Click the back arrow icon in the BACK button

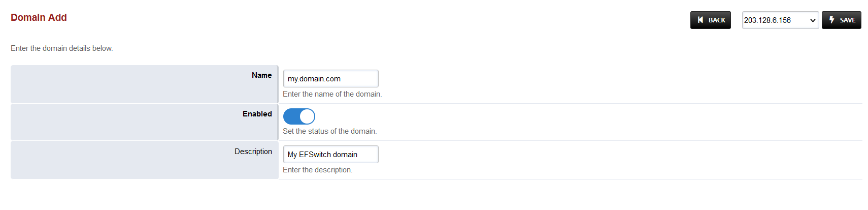700,20
